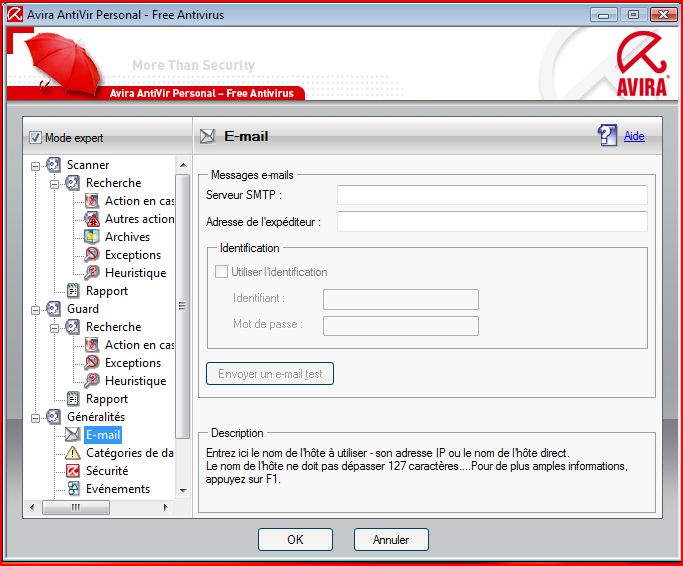Image resolution: width=683 pixels, height=566 pixels.
Task: Click the Evénements icon
Action: click(73, 488)
